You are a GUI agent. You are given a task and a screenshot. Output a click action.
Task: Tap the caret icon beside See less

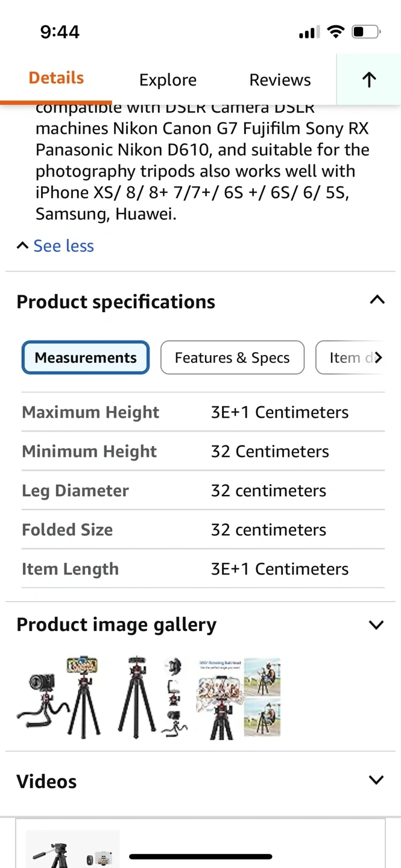[x=22, y=245]
